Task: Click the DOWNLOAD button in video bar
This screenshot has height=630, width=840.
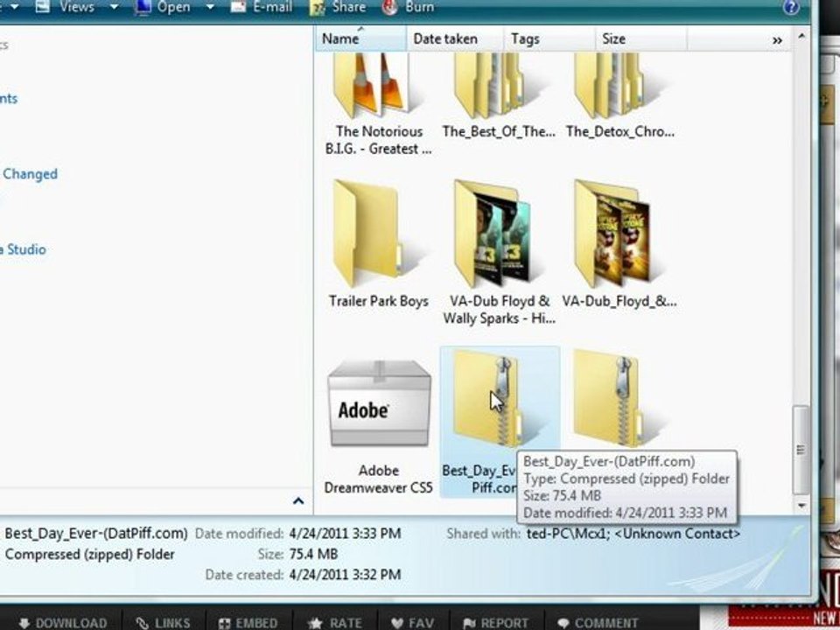Action: 63,623
